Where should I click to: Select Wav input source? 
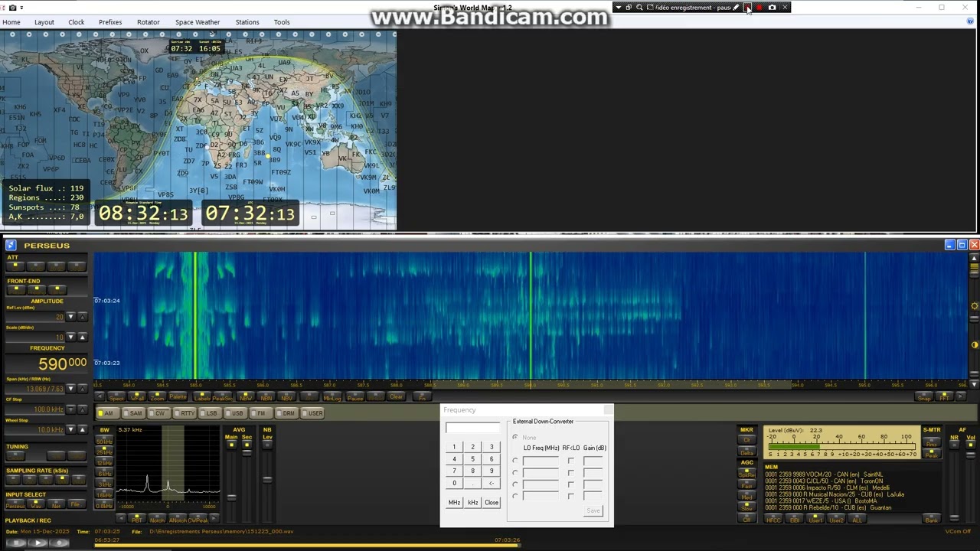pyautogui.click(x=36, y=504)
